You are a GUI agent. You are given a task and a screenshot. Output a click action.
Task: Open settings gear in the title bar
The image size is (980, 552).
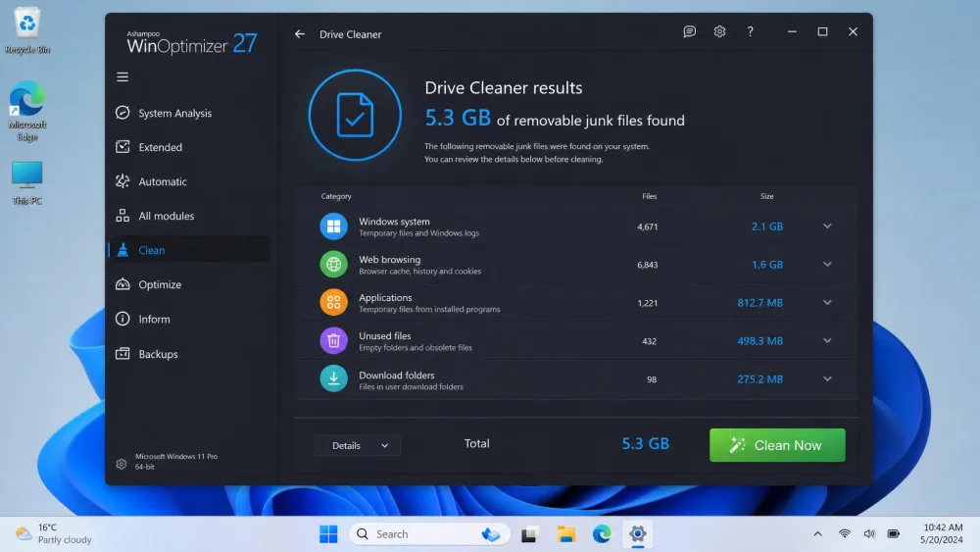[719, 31]
